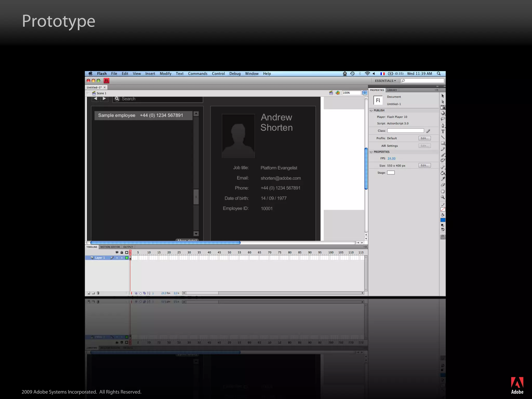
Task: Select the Free Transform tool
Action: coord(443,107)
